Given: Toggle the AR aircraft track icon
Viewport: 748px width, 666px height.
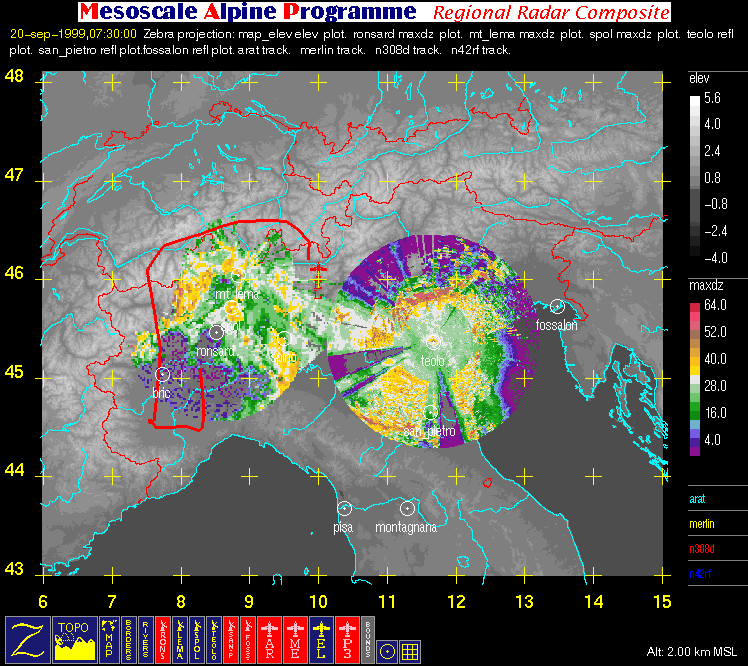Looking at the screenshot, I should 270,640.
